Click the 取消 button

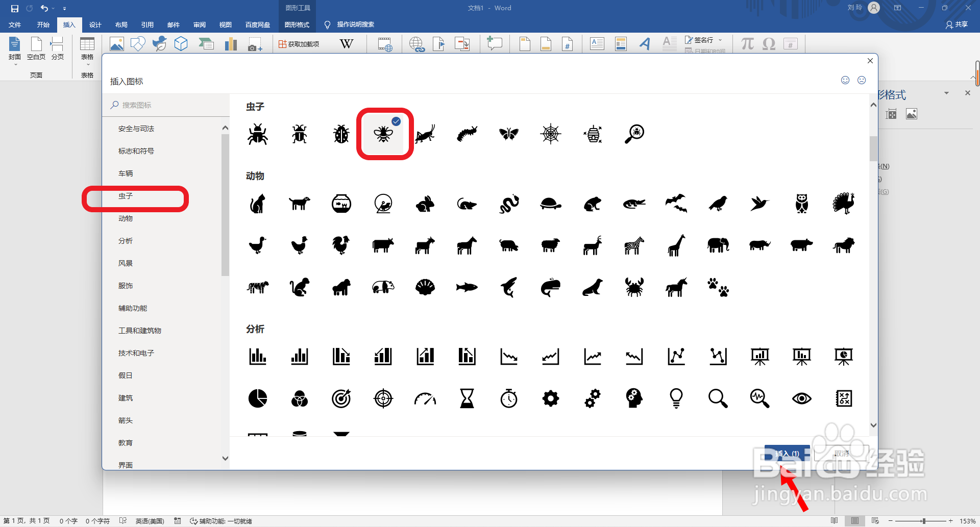coord(841,454)
